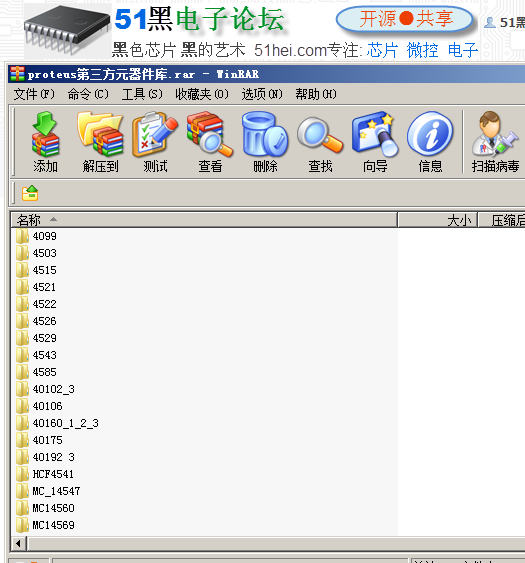Viewport: 525px width, 563px height.
Task: Click the scroll left arrow of horizontal scrollbar
Action: tap(18, 544)
